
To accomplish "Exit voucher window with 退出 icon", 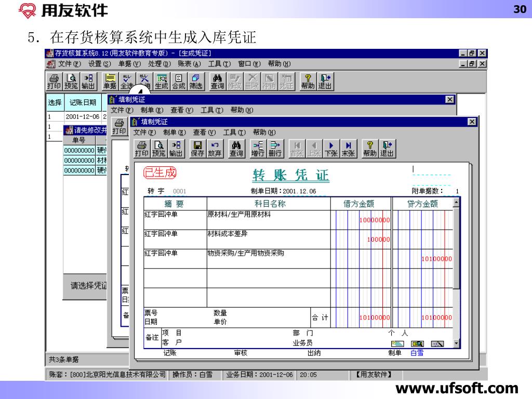I will pyautogui.click(x=387, y=149).
